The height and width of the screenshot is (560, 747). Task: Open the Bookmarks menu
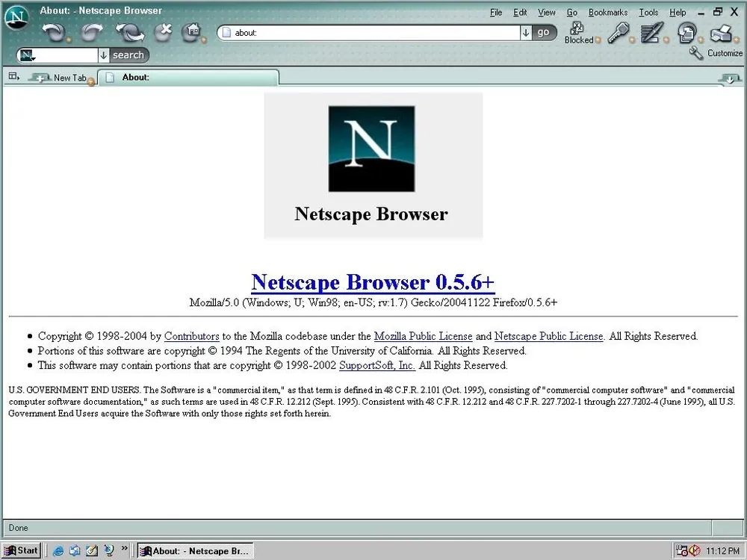click(x=607, y=13)
